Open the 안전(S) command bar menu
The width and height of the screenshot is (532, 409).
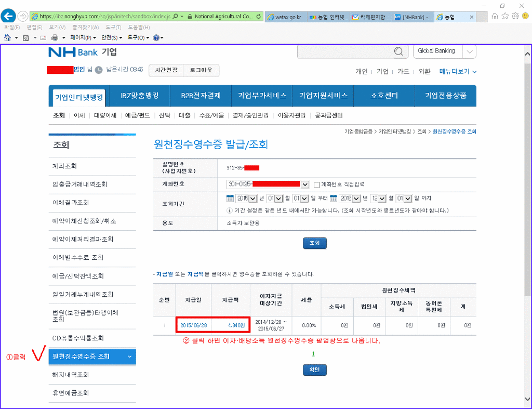112,37
